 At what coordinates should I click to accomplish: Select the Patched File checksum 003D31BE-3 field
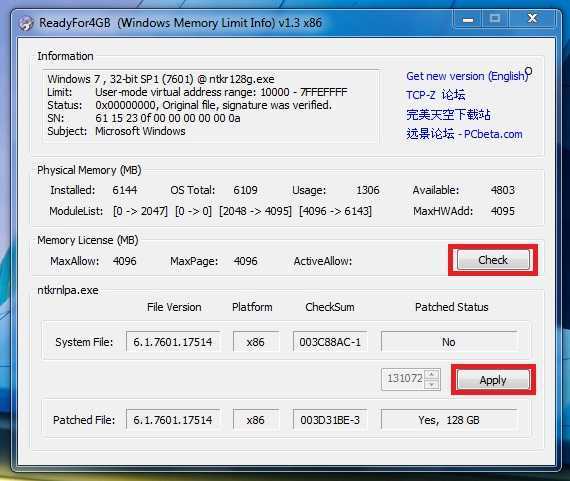tap(330, 420)
